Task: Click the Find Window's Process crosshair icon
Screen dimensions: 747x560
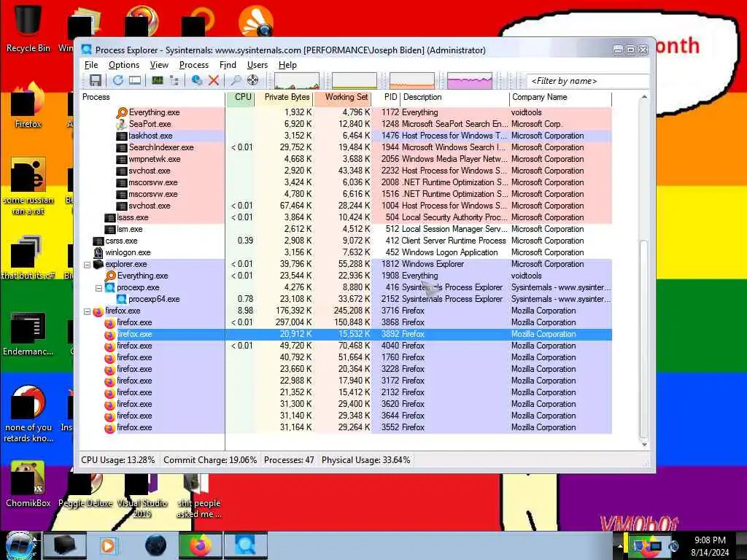Action: [x=252, y=80]
